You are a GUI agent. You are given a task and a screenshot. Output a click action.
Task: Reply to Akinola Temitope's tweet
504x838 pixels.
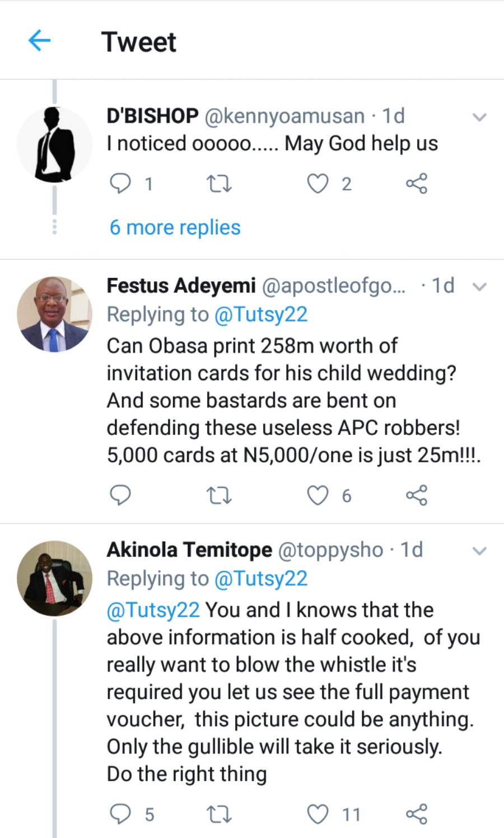pos(120,814)
